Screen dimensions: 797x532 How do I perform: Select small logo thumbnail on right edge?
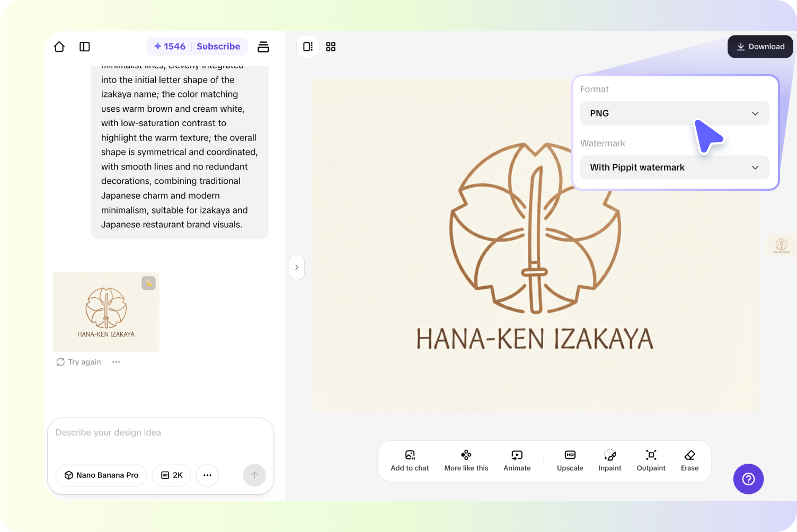click(782, 246)
